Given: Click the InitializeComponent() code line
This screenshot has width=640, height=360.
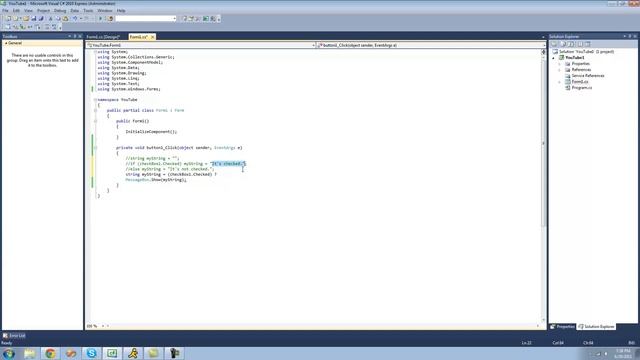Looking at the screenshot, I should coord(151,132).
